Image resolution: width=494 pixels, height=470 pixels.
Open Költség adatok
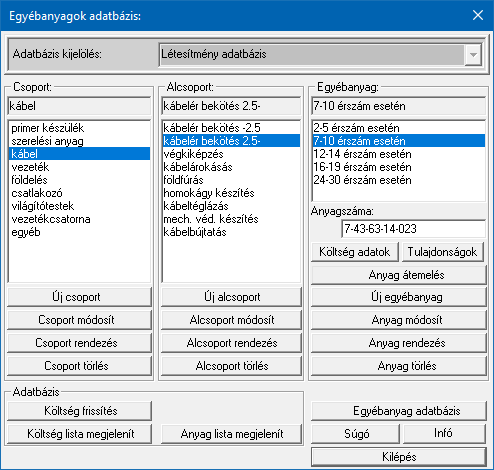[355, 252]
